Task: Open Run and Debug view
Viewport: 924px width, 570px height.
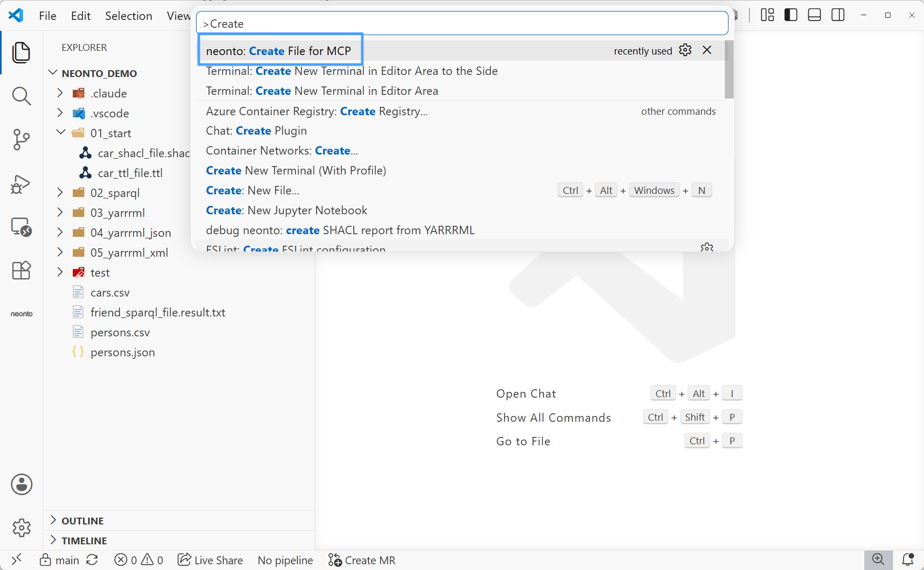Action: (x=21, y=183)
